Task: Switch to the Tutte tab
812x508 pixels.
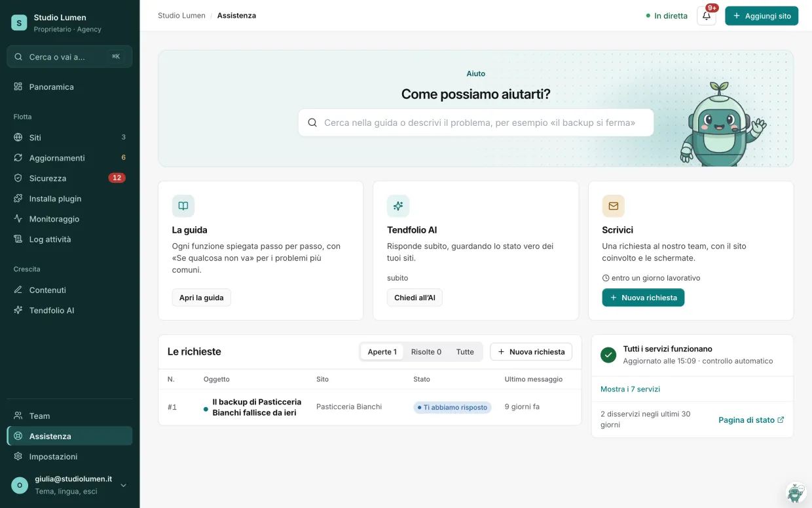Action: [x=465, y=352]
